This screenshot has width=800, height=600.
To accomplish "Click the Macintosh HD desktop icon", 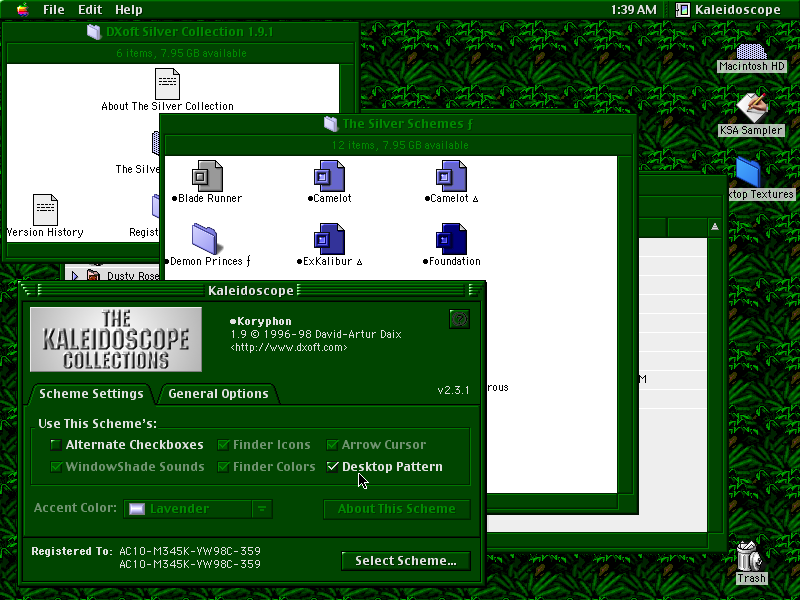I will coord(751,52).
